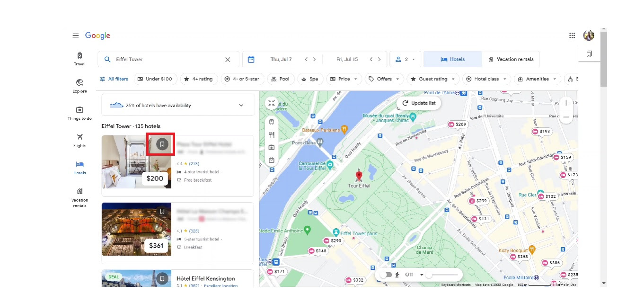This screenshot has width=644, height=294.
Task: Open the $200 hotel photo
Action: 136,162
